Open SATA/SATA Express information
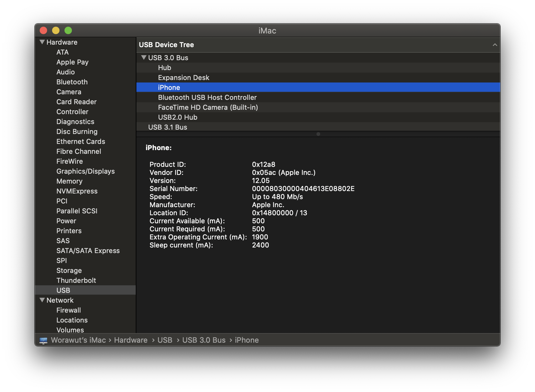 pyautogui.click(x=88, y=251)
